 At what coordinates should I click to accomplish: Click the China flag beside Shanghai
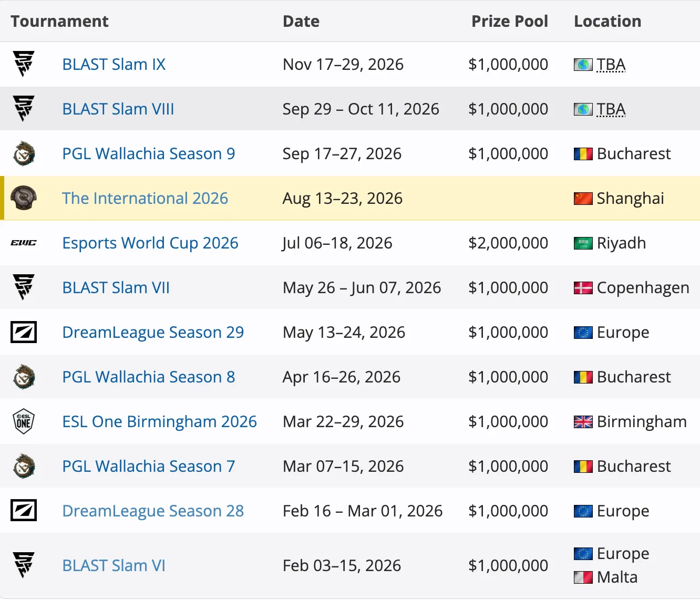[583, 199]
